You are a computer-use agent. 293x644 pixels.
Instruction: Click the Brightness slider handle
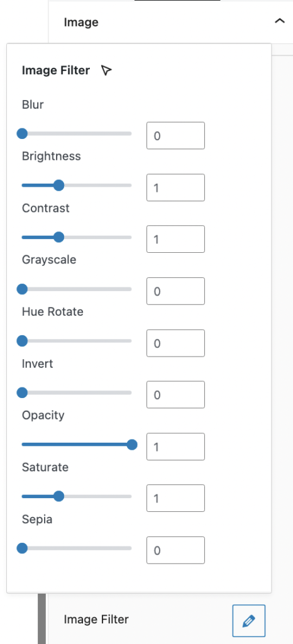pos(59,186)
